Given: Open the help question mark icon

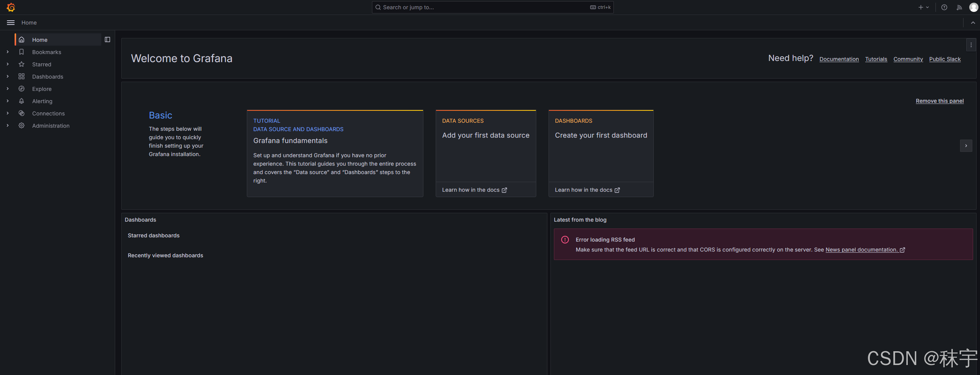Looking at the screenshot, I should pos(944,7).
